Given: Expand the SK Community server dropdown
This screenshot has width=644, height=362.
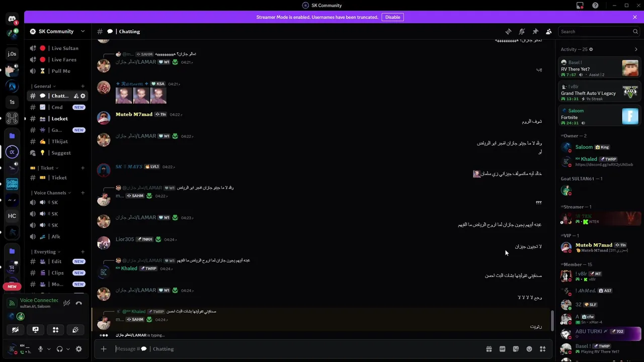Looking at the screenshot, I should coord(83,31).
